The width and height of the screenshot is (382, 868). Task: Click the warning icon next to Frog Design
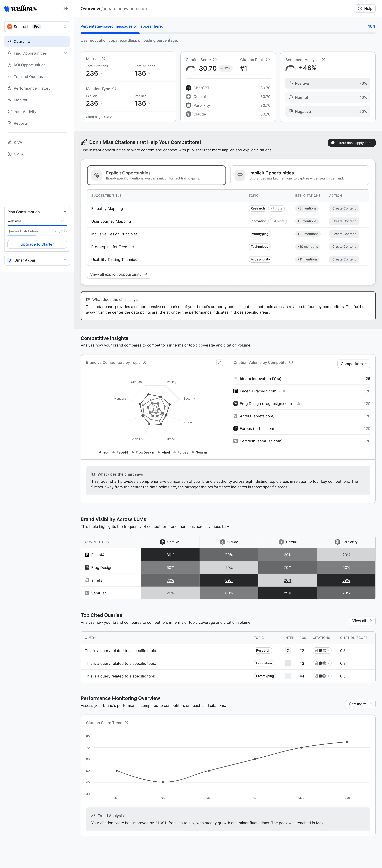pyautogui.click(x=299, y=403)
